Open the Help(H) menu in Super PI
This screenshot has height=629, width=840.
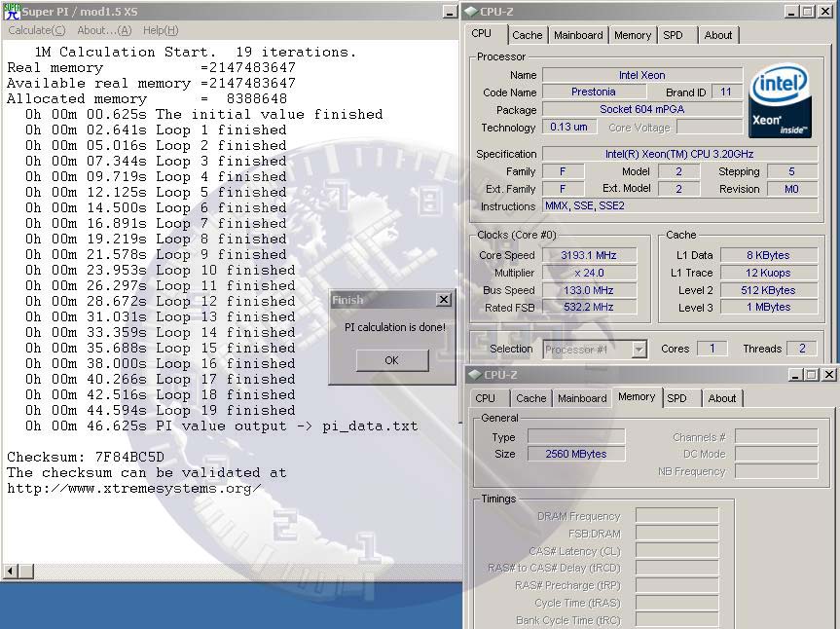click(x=161, y=30)
